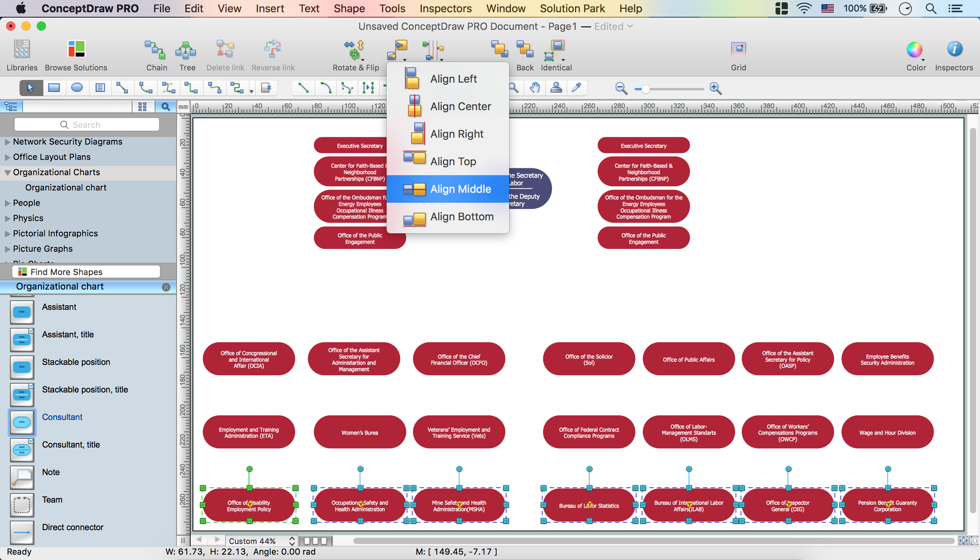Switch library panel to grid view
This screenshot has width=980, height=560.
pos(142,107)
